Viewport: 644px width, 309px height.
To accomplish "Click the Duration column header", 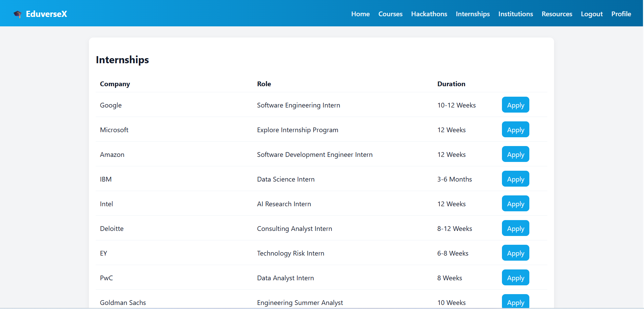I will click(x=451, y=84).
